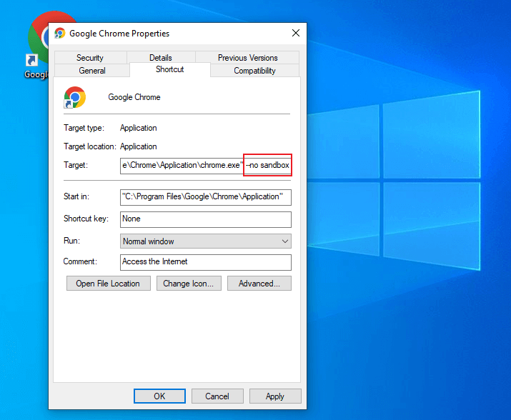Focus the Shortcut key field showing None

pos(206,219)
